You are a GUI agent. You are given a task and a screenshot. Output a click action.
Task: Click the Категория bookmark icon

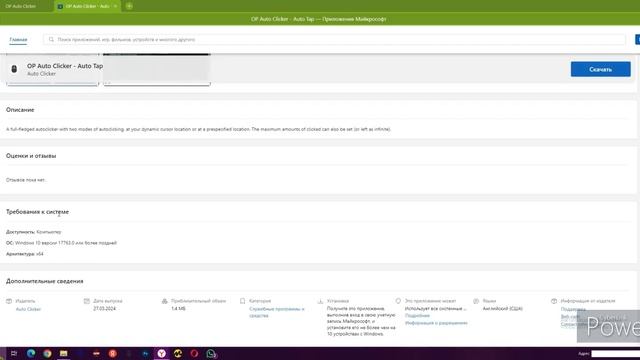[x=242, y=301]
